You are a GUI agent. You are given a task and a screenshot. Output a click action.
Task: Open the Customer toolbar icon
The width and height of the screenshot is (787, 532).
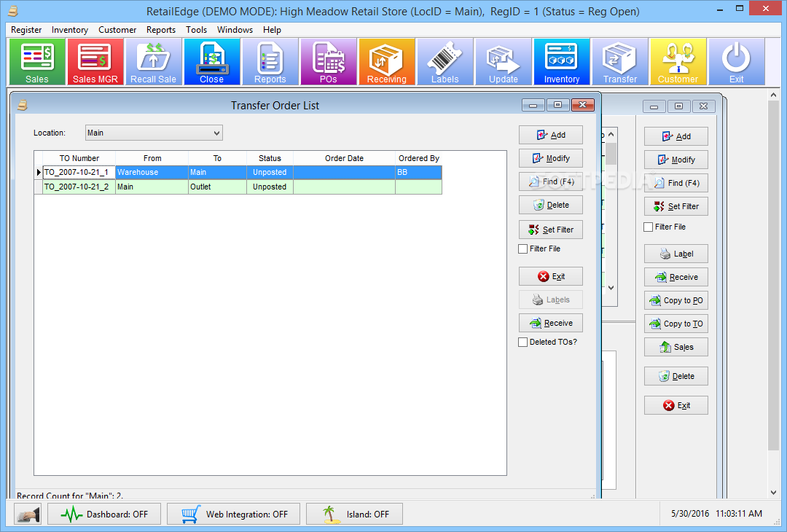(678, 62)
